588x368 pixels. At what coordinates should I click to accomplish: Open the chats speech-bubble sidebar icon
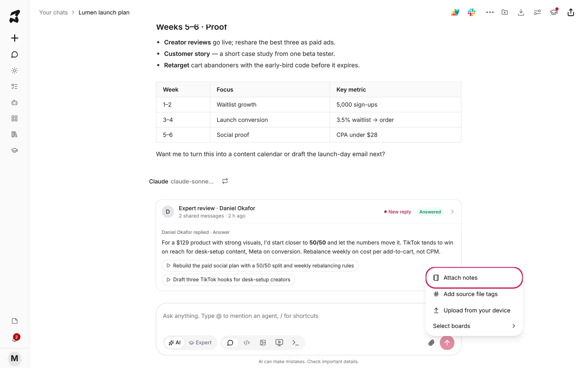[x=14, y=54]
